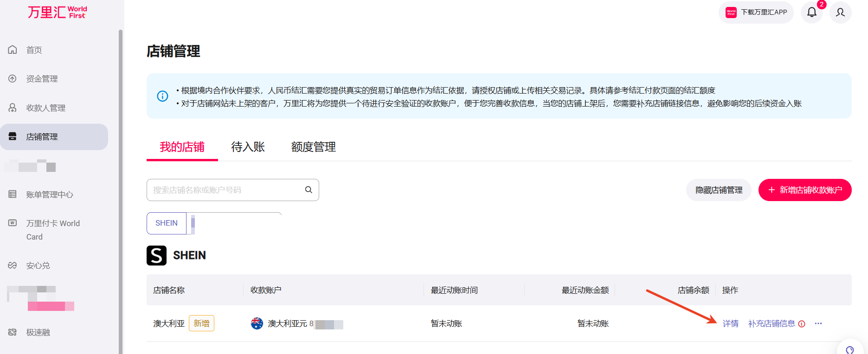868x354 pixels.
Task: Click the blue info icon in notice banner
Action: [x=162, y=96]
